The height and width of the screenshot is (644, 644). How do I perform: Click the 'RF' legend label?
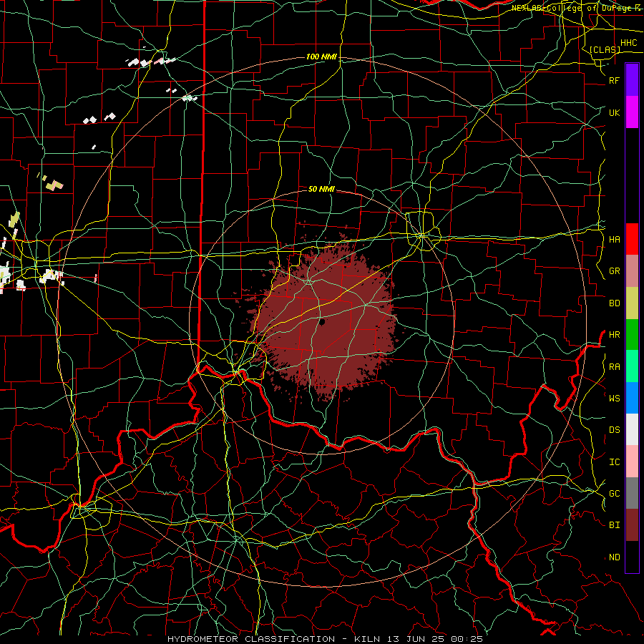point(614,80)
